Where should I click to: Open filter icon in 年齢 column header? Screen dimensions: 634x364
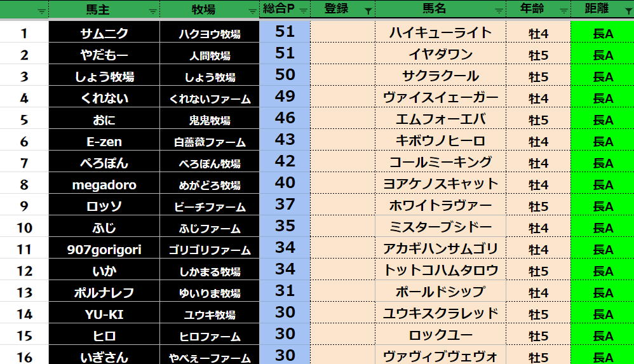coord(563,11)
